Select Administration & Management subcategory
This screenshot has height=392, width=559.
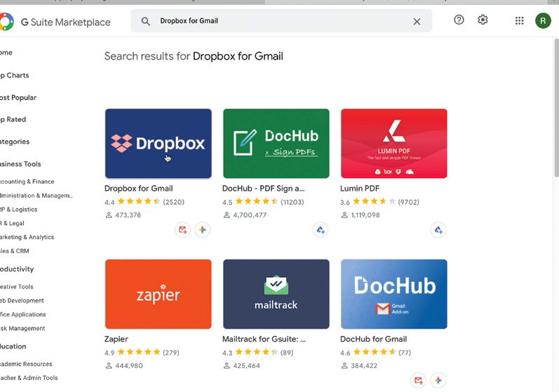click(x=36, y=196)
